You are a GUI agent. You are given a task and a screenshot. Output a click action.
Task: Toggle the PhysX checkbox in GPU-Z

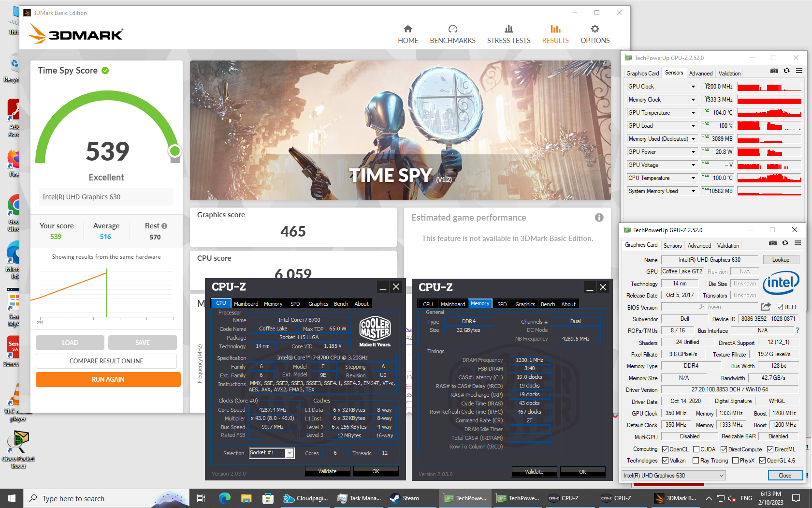click(735, 461)
